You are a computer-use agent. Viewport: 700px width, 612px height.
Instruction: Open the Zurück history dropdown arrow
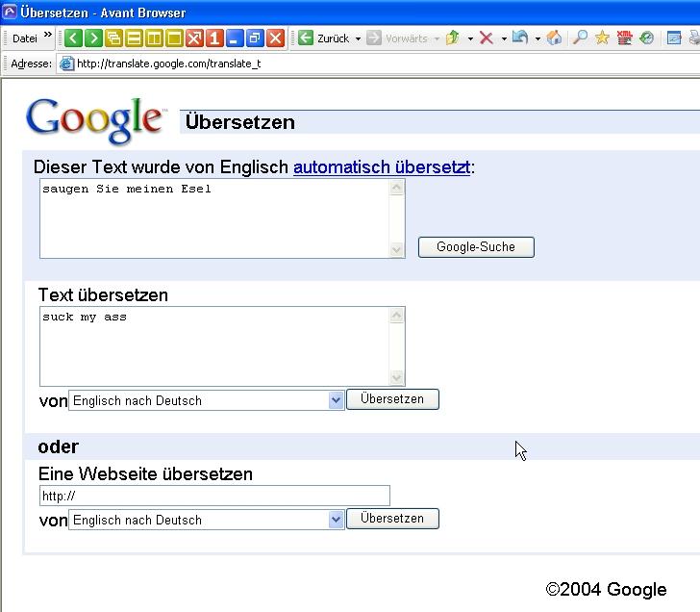click(x=358, y=38)
